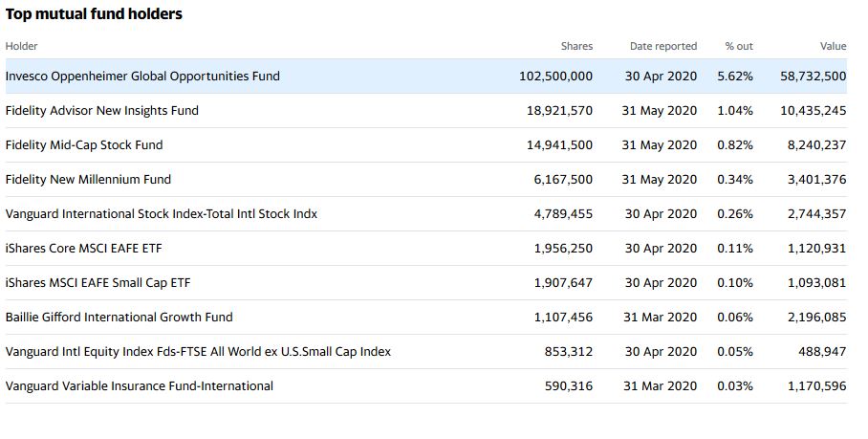Click the Shares column header
Viewport: 868px width, 439px height.
(x=576, y=46)
